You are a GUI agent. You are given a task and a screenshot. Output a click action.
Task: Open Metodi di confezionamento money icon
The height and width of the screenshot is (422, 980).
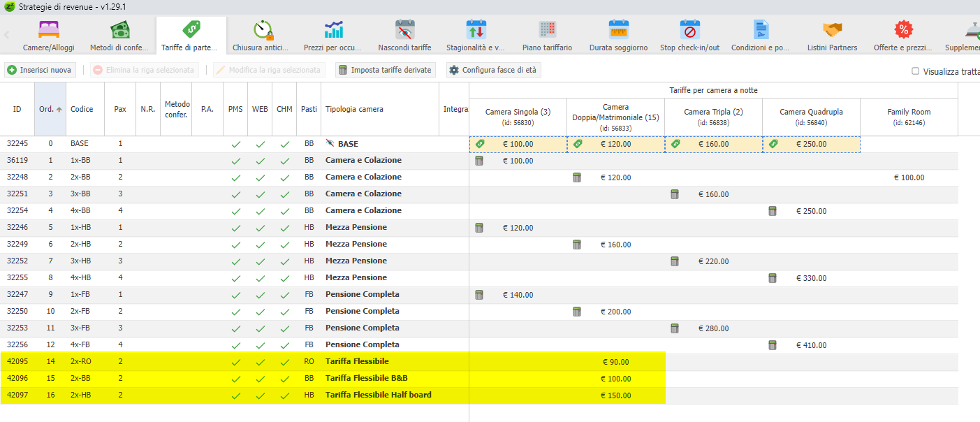pyautogui.click(x=119, y=30)
